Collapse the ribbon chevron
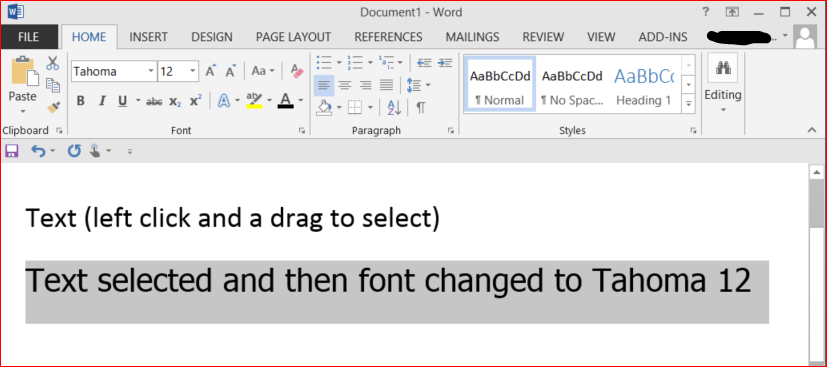Screen dimensions: 827x367 click(x=811, y=130)
